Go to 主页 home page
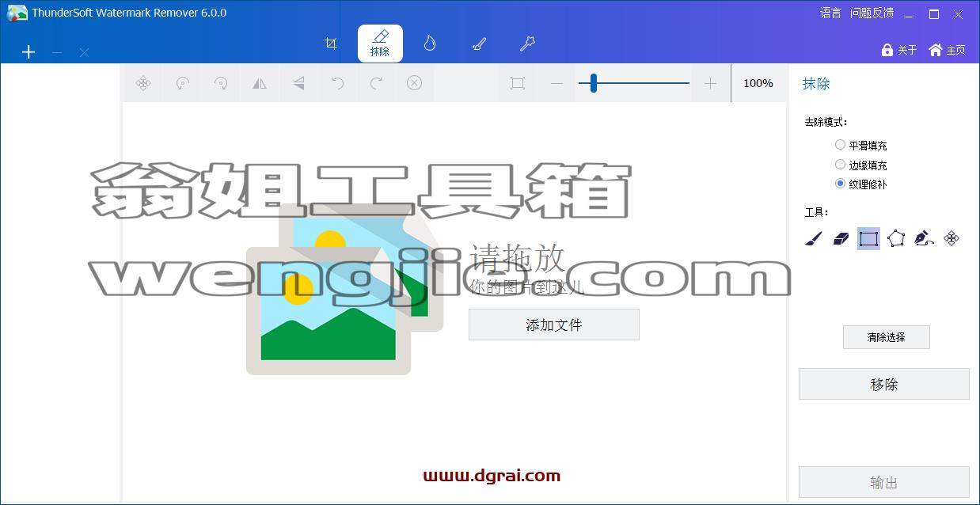This screenshot has height=505, width=980. [947, 50]
